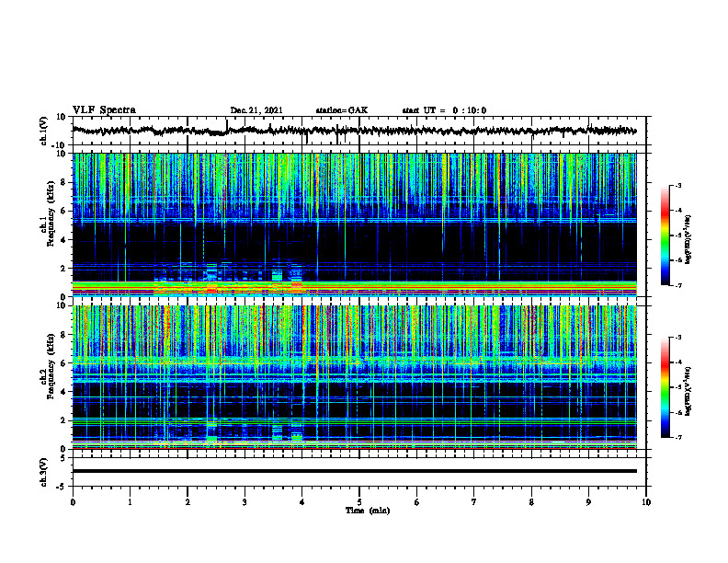Click the ch.2 spectrogram color bar
The width and height of the screenshot is (728, 563).
pyautogui.click(x=665, y=387)
